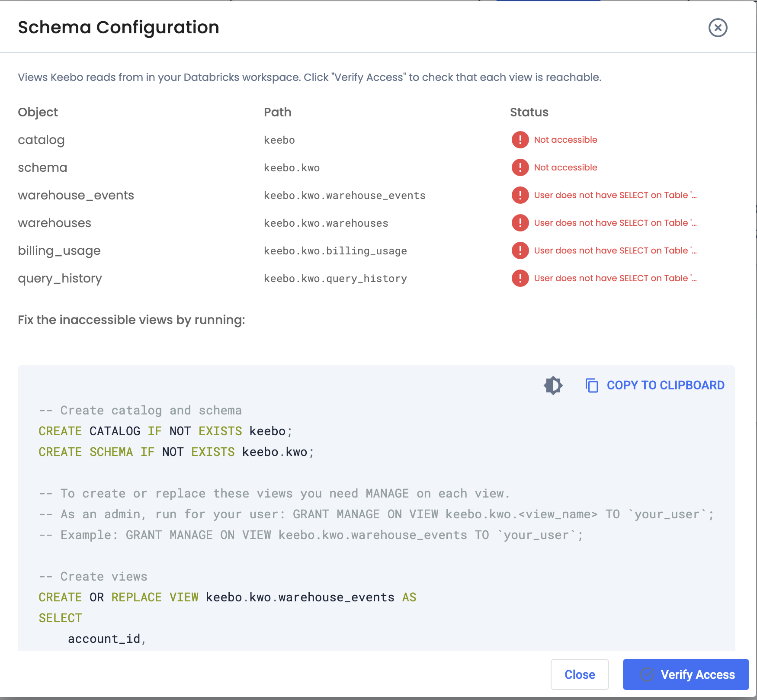Viewport: 757px width, 700px height.
Task: Click the error icon beside schema row
Action: (520, 167)
